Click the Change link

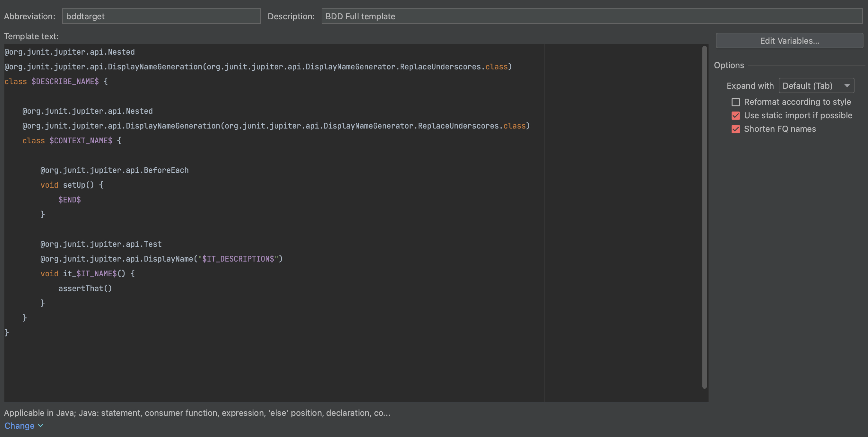pos(19,425)
